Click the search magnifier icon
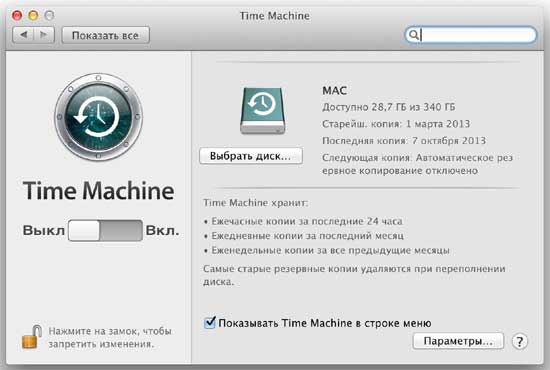The height and width of the screenshot is (370, 550). [x=414, y=35]
